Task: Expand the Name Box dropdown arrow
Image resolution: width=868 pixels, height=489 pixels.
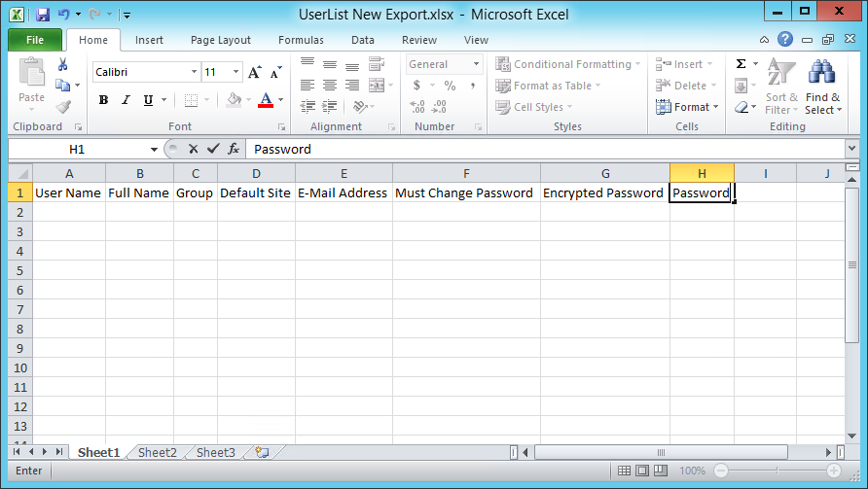Action: point(154,150)
